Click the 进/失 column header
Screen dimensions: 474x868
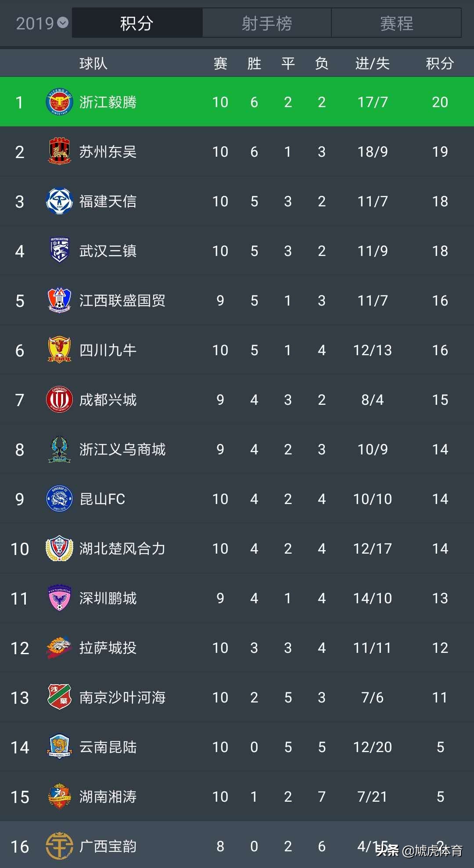(x=372, y=64)
